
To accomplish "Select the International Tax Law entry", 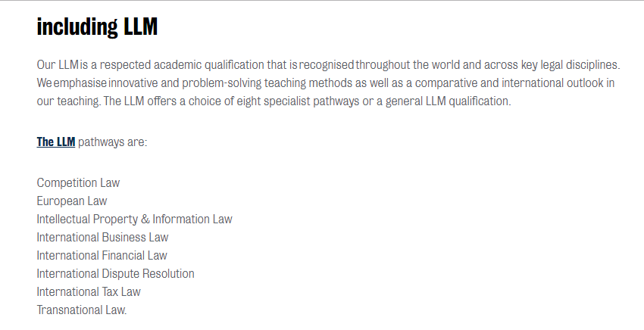I will 89,291.
